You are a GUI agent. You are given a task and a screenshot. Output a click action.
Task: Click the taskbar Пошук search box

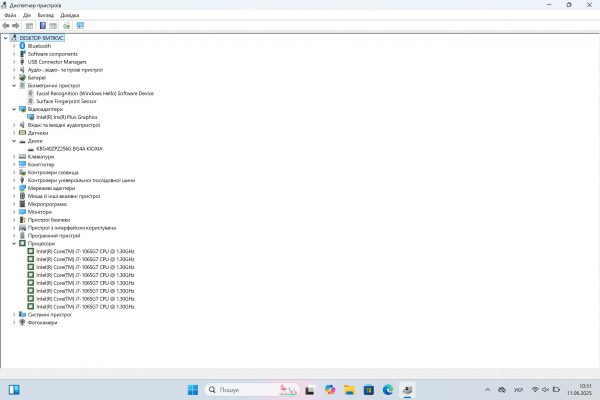(252, 390)
